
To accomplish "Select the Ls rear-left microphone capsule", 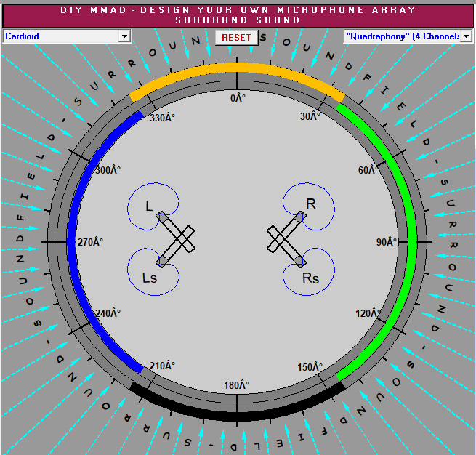I will tap(161, 262).
